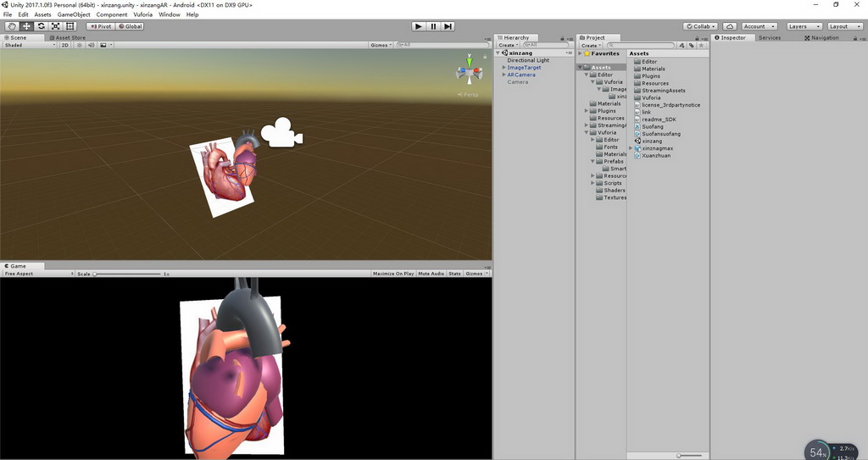Open the Layers dropdown
This screenshot has width=868, height=460.
[x=801, y=26]
